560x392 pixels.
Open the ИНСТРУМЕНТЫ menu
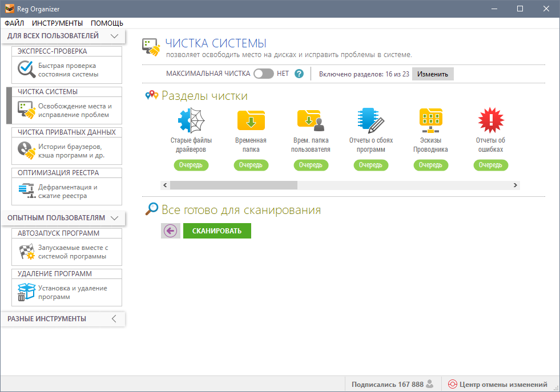57,23
